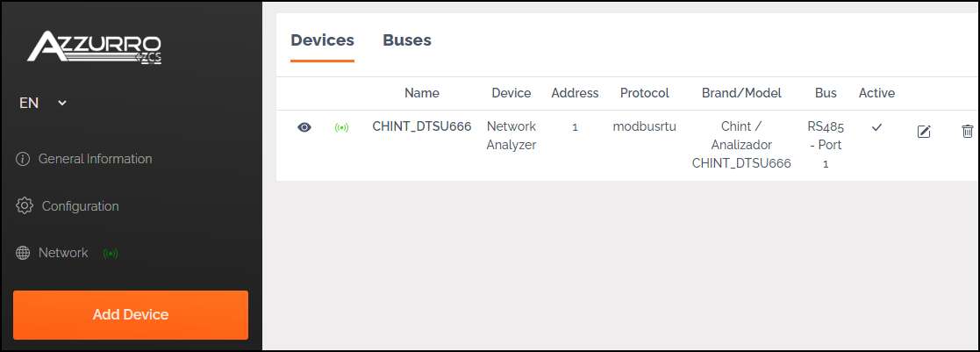This screenshot has width=980, height=352.
Task: Select the Devices tab
Action: 323,40
